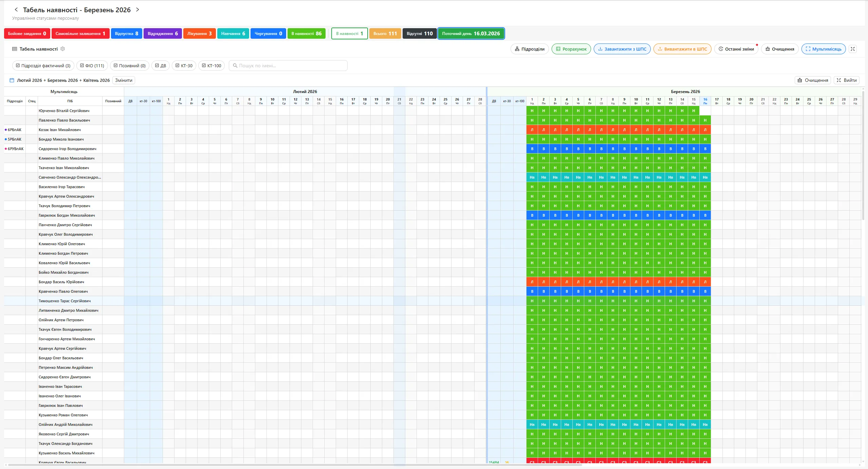Open Останні зміни history clock icon
The height and width of the screenshot is (469, 868).
click(721, 49)
